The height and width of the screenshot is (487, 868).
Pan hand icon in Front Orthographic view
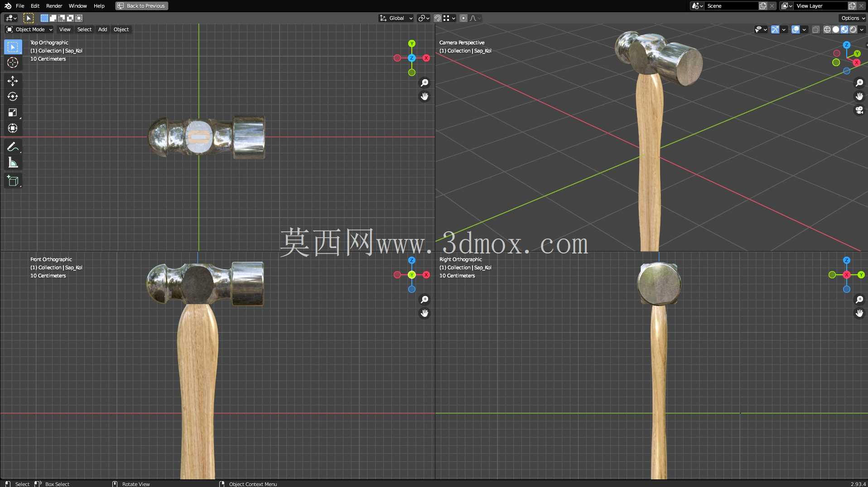tap(424, 313)
